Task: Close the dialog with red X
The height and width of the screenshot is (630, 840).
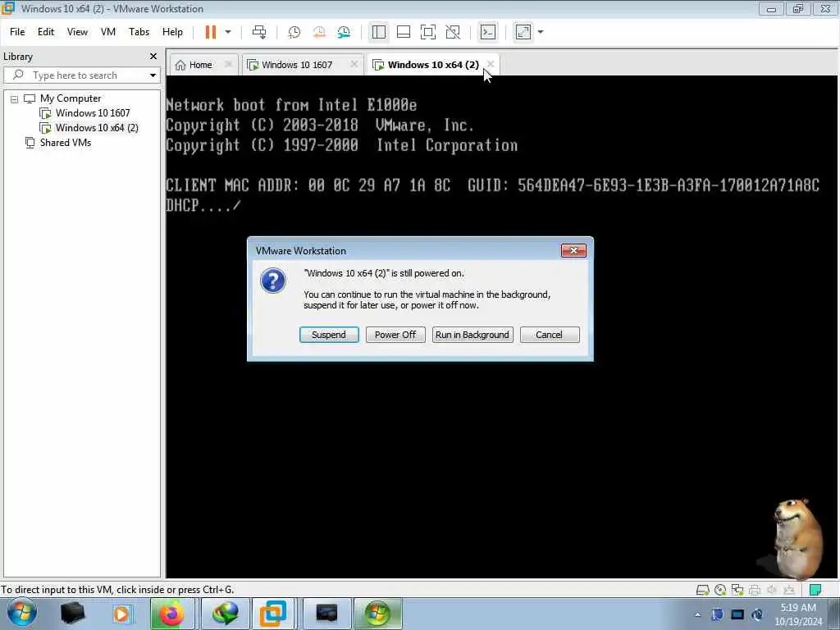Action: click(x=573, y=251)
